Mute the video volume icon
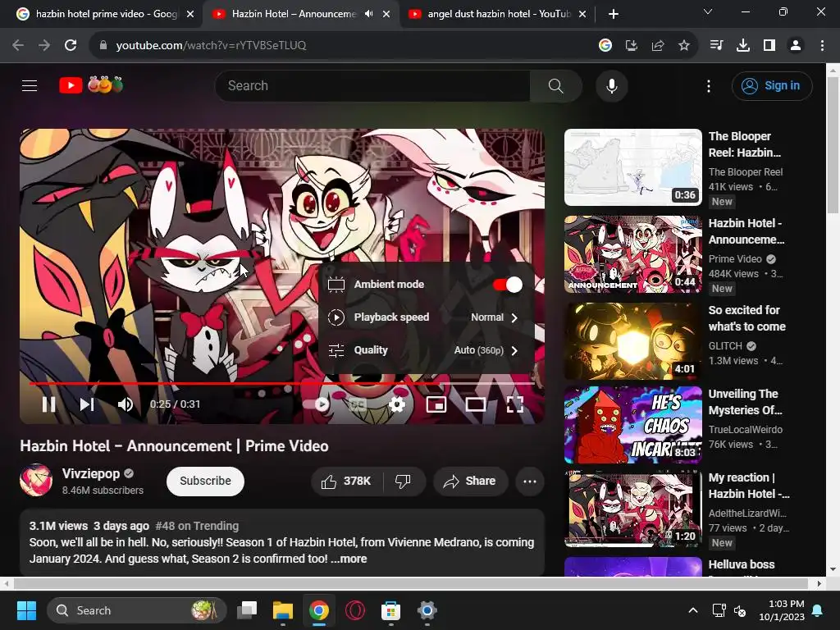This screenshot has width=840, height=630. click(125, 404)
